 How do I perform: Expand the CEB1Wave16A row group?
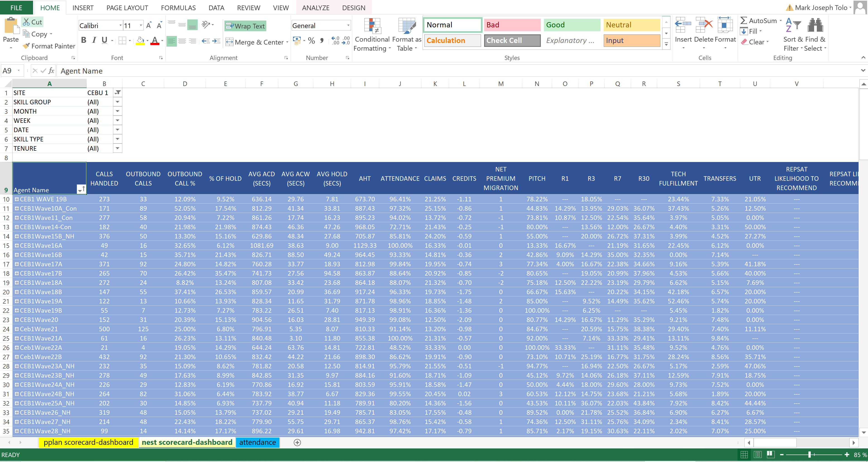pyautogui.click(x=17, y=245)
